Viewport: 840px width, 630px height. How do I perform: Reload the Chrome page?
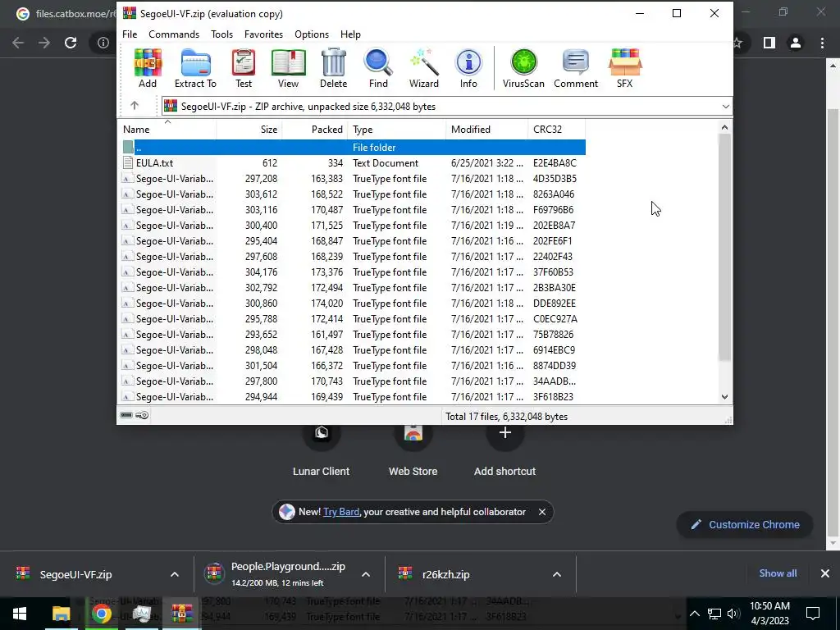[71, 43]
